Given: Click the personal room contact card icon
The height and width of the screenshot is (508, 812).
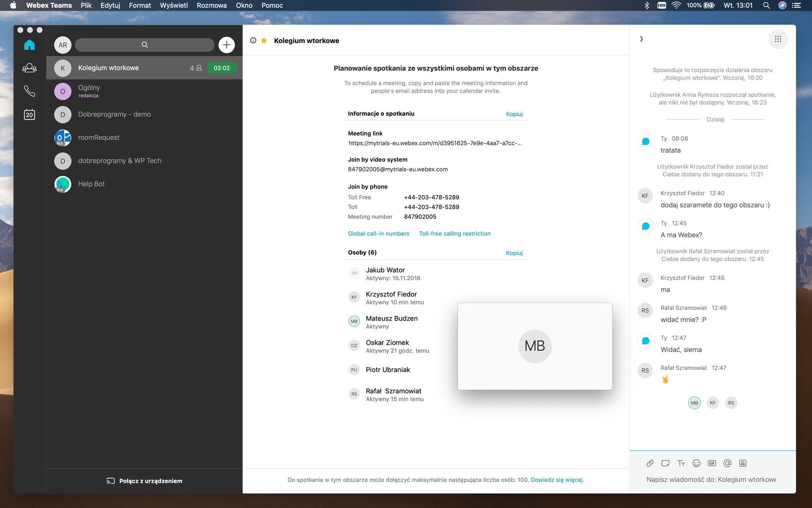Looking at the screenshot, I should click(x=743, y=463).
